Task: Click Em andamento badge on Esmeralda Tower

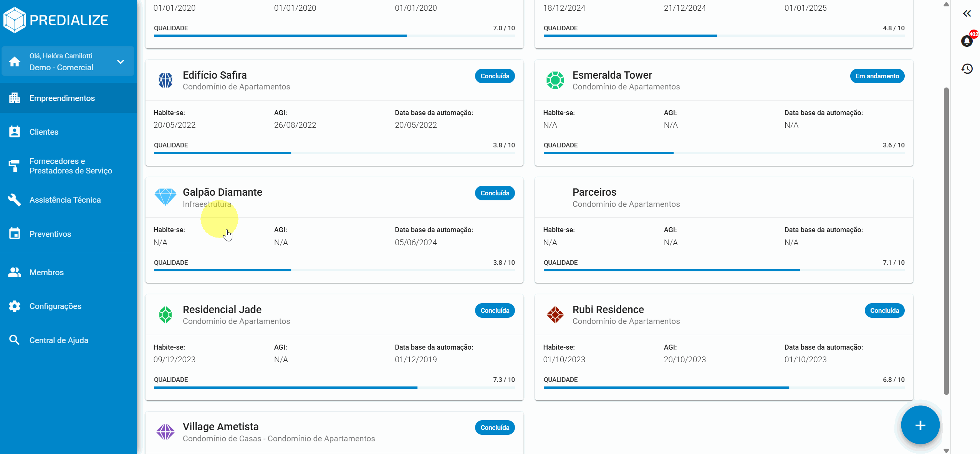Action: coord(877,76)
